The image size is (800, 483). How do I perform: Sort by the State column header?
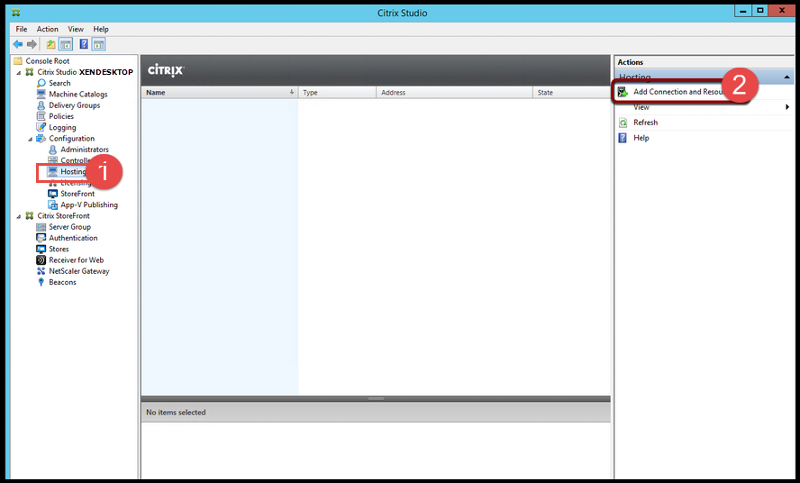pyautogui.click(x=571, y=92)
